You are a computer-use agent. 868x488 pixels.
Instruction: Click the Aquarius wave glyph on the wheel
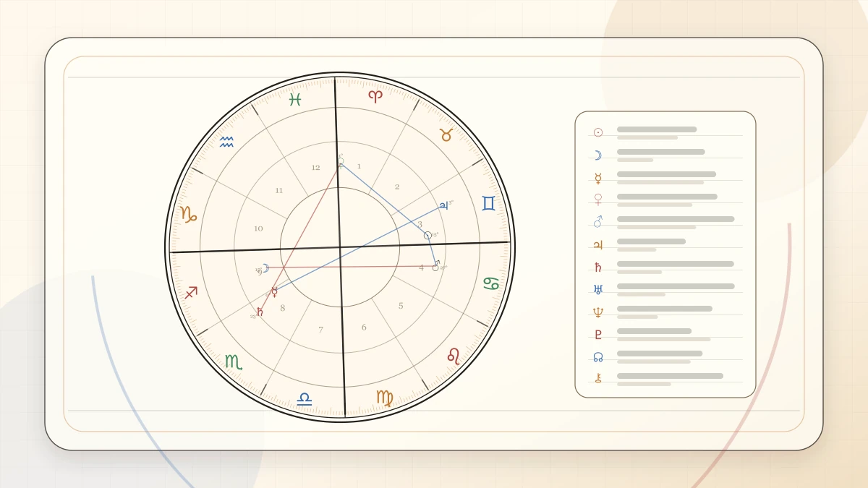pyautogui.click(x=226, y=142)
